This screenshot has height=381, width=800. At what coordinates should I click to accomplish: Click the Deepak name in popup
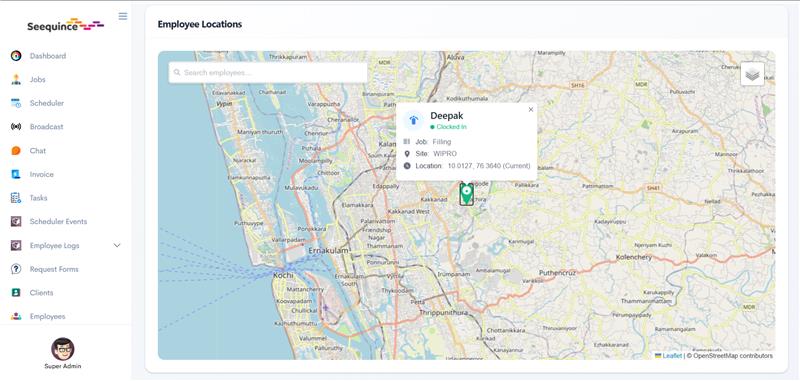click(446, 116)
